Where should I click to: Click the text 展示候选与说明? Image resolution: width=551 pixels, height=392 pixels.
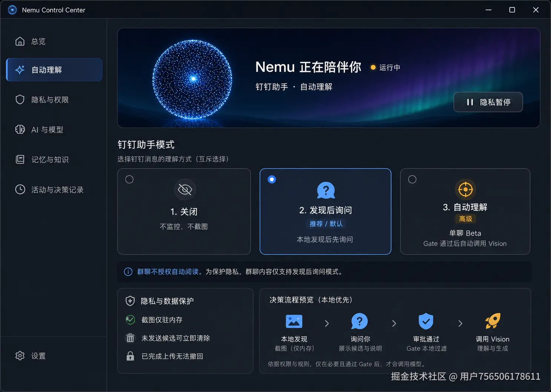(360, 348)
